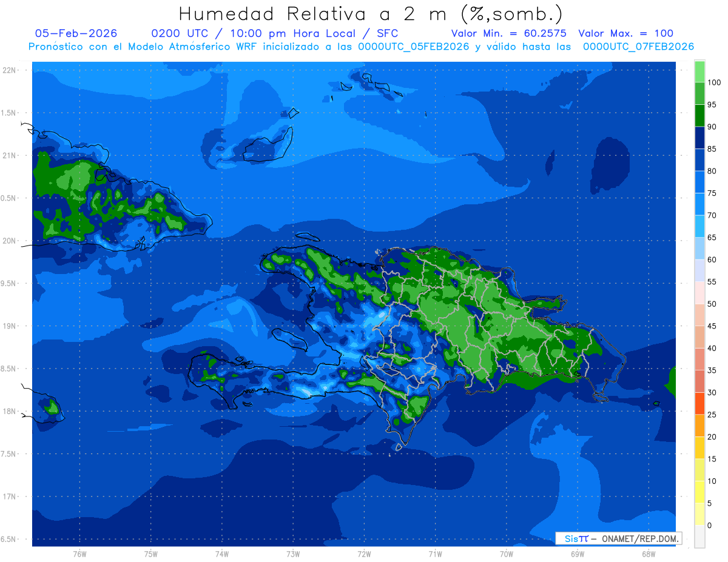Click the "22N" latitude label
The height and width of the screenshot is (562, 728).
(8, 70)
